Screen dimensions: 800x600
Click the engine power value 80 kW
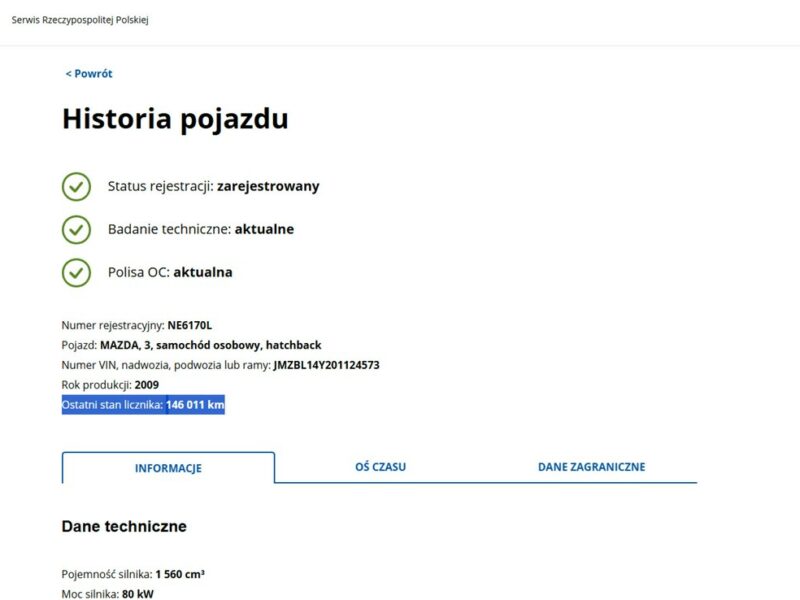(138, 594)
